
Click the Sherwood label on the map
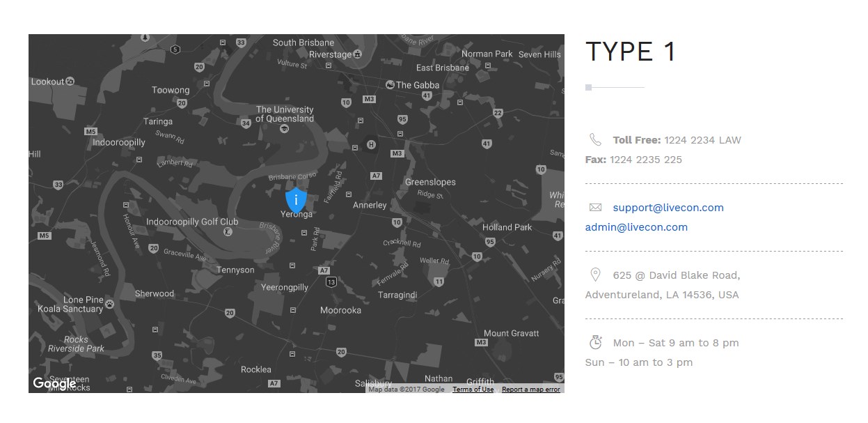pyautogui.click(x=155, y=293)
